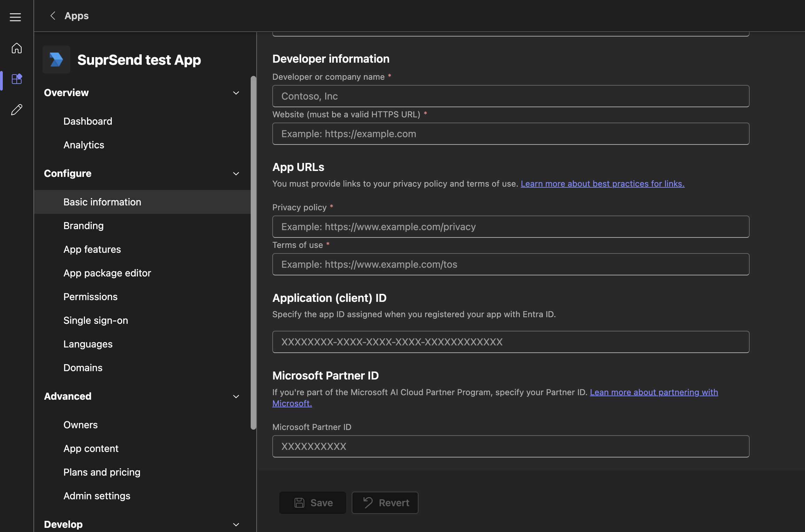
Task: Click the Overview section header
Action: (66, 93)
